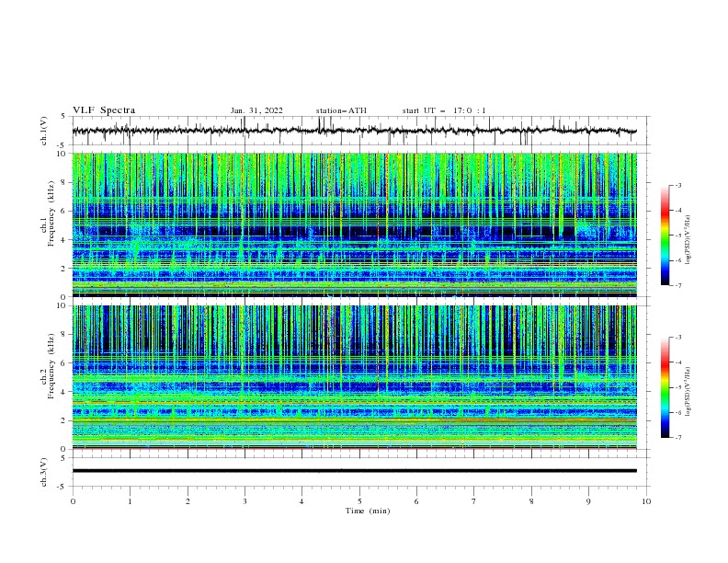Click the log(PSD) label of the ch.2 color bar

point(688,392)
